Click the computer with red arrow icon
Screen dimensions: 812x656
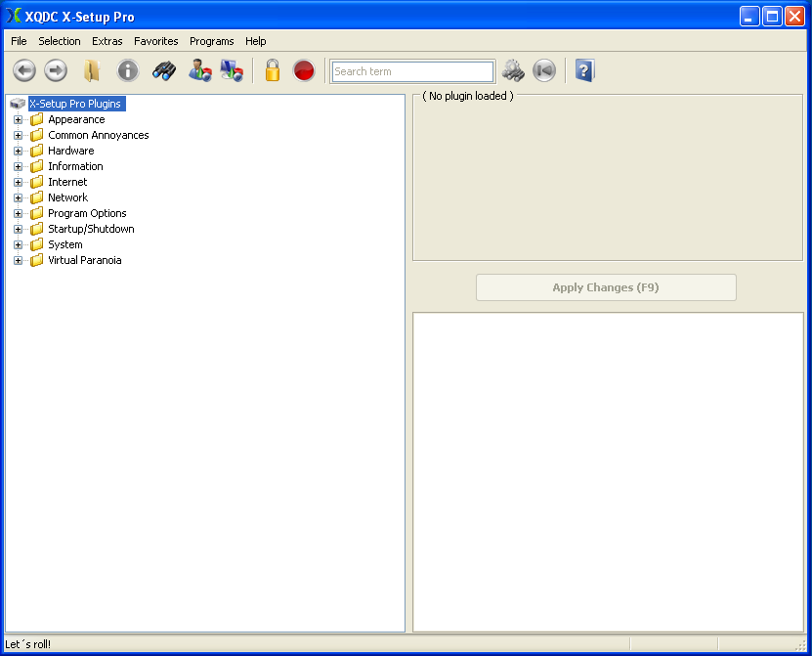[232, 70]
